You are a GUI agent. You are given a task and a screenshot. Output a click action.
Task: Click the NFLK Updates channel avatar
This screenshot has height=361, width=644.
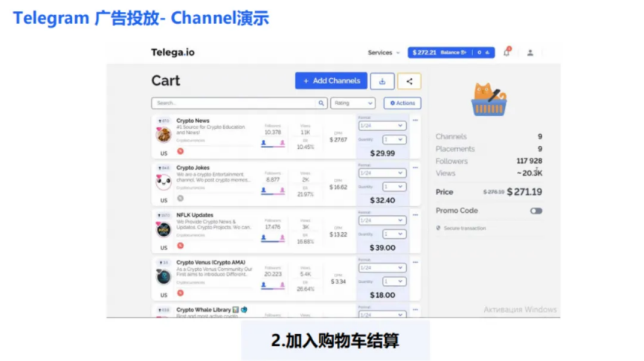pyautogui.click(x=164, y=229)
